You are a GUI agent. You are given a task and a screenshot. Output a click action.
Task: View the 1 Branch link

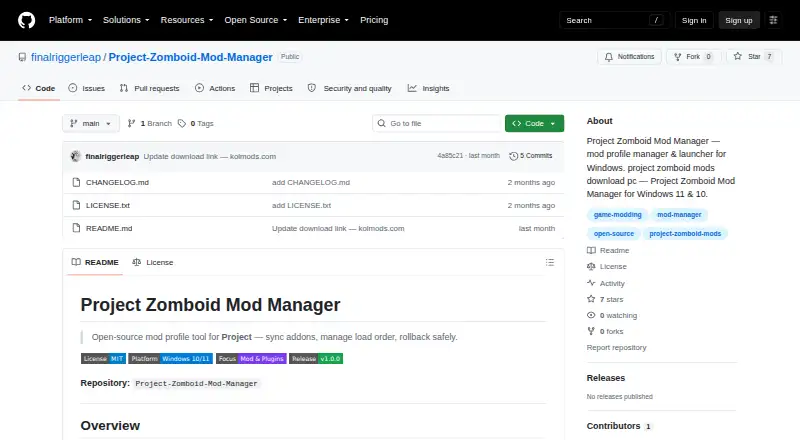point(149,124)
